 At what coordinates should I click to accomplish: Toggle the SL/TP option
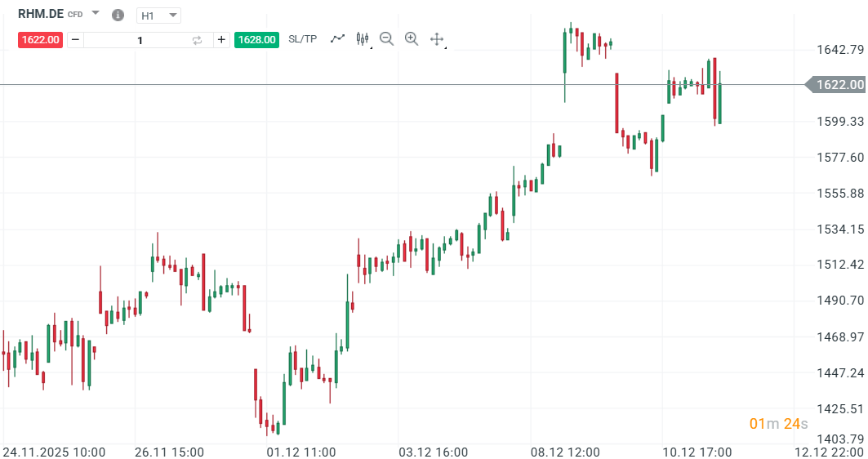302,39
